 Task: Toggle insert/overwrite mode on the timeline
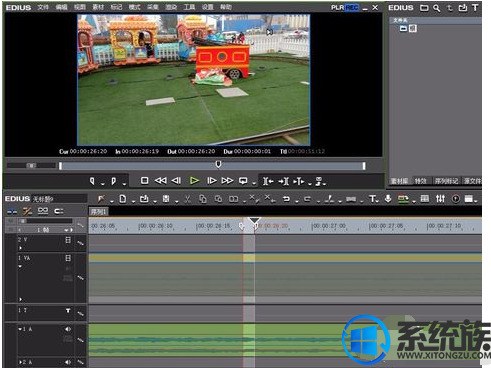[x=12, y=211]
